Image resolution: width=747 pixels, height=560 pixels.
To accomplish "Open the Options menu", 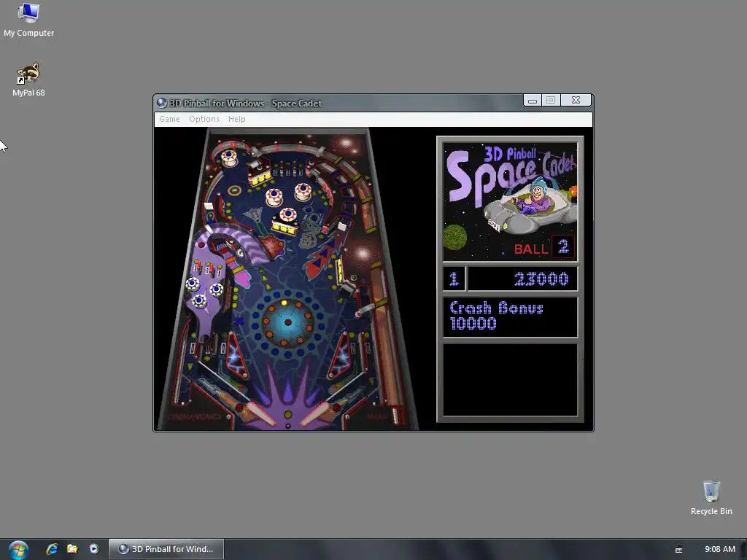I will click(x=204, y=119).
